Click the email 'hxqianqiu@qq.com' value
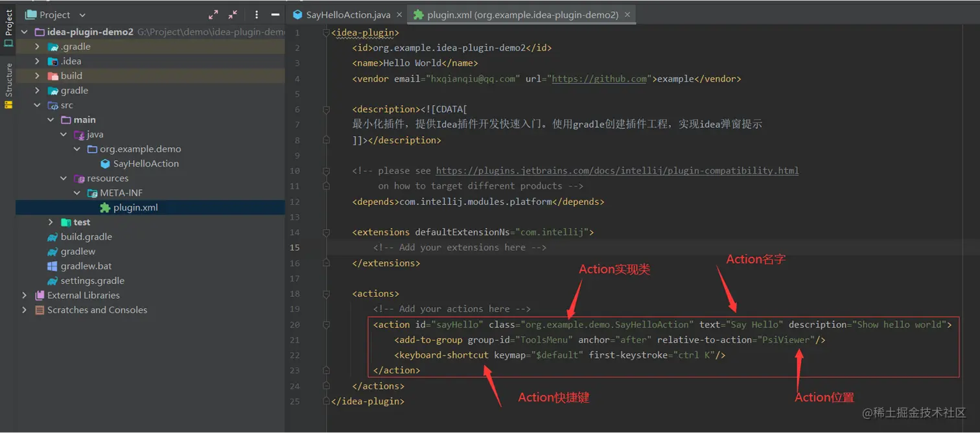The image size is (980, 433). (472, 79)
